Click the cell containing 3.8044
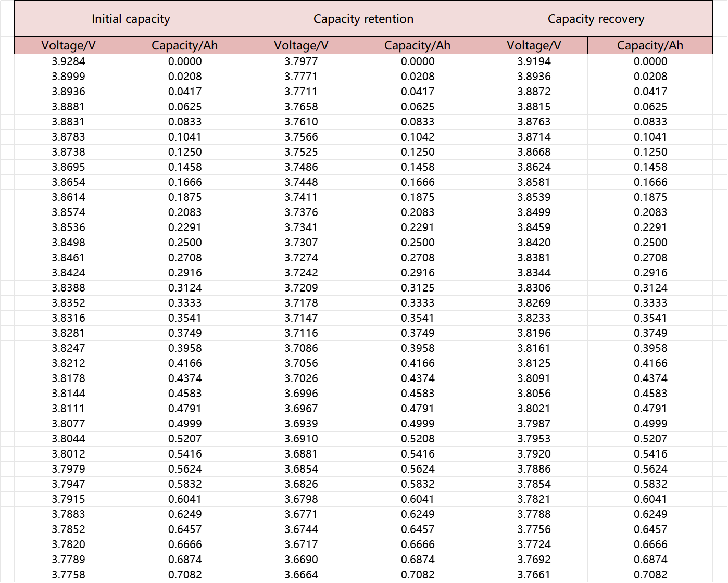728x583 pixels. tap(68, 439)
